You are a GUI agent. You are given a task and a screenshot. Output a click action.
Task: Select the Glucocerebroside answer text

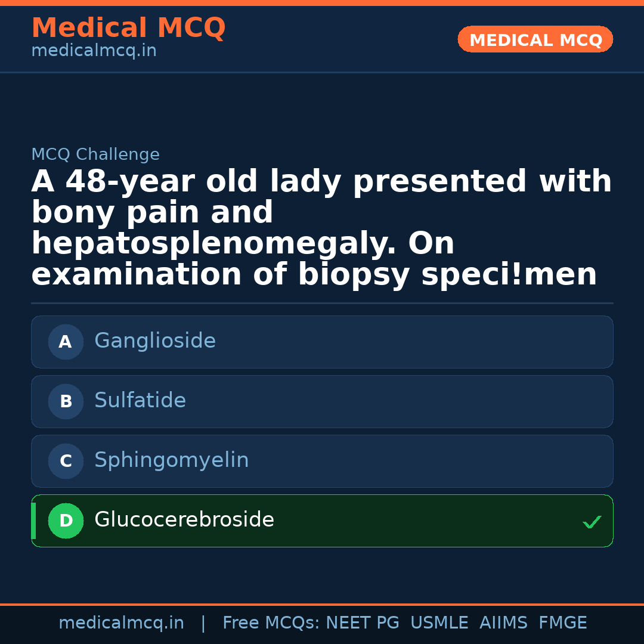click(184, 520)
